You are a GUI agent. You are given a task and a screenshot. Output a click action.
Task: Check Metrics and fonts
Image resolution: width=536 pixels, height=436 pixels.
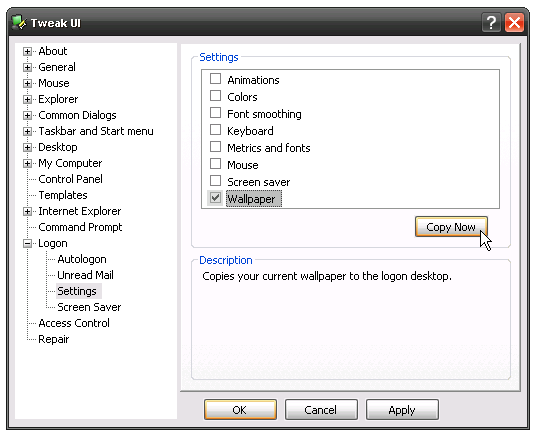click(215, 147)
